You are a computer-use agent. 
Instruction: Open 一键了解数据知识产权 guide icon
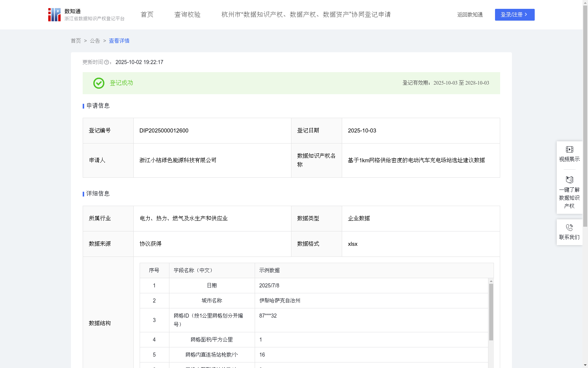click(569, 180)
